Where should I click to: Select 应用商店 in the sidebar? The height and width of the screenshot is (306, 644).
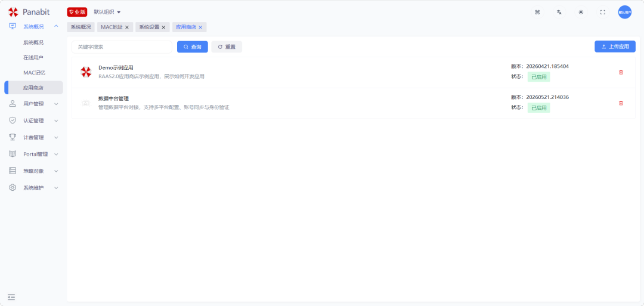pos(33,88)
